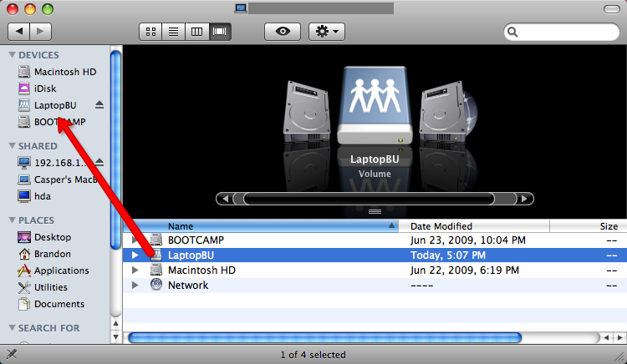Click horizontal scrollbar right arrow
The width and height of the screenshot is (627, 364).
pyautogui.click(x=619, y=337)
